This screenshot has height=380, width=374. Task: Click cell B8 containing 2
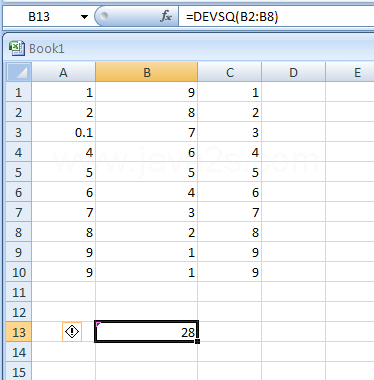147,232
